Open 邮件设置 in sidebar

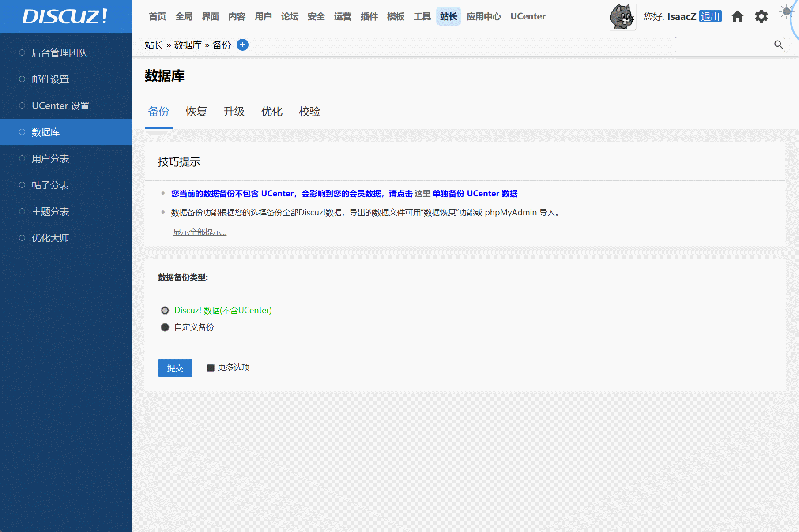66,79
